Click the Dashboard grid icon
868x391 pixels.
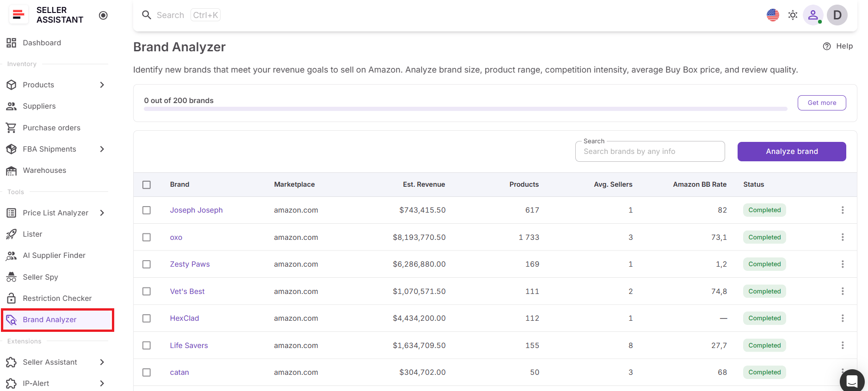[x=12, y=43]
